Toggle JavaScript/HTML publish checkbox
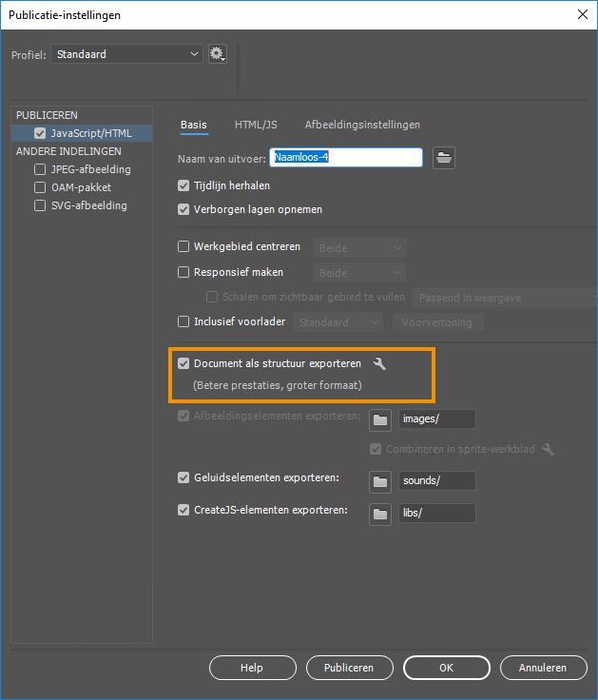The width and height of the screenshot is (598, 700). click(40, 133)
